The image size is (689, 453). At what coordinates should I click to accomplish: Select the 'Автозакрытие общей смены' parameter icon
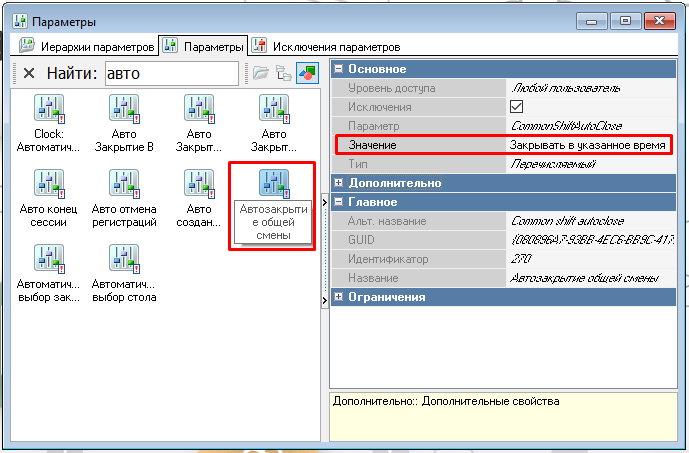pyautogui.click(x=274, y=182)
